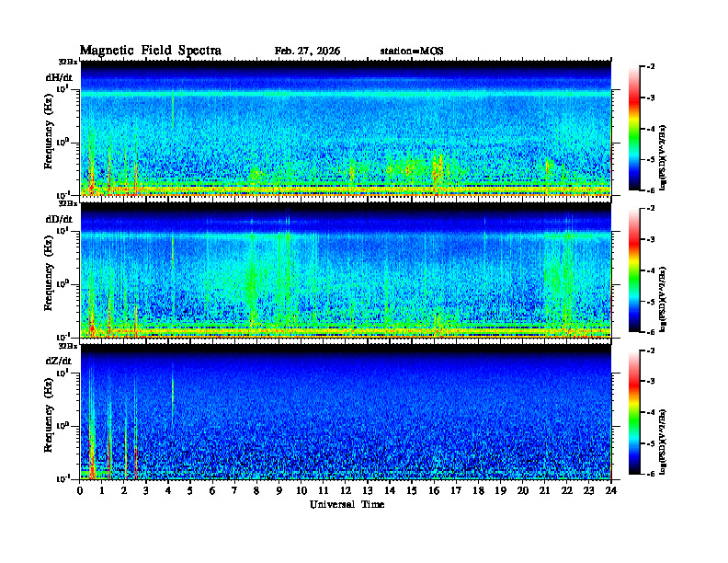The image size is (728, 563).
Task: Click hour 17 on the time axis
Action: (457, 491)
